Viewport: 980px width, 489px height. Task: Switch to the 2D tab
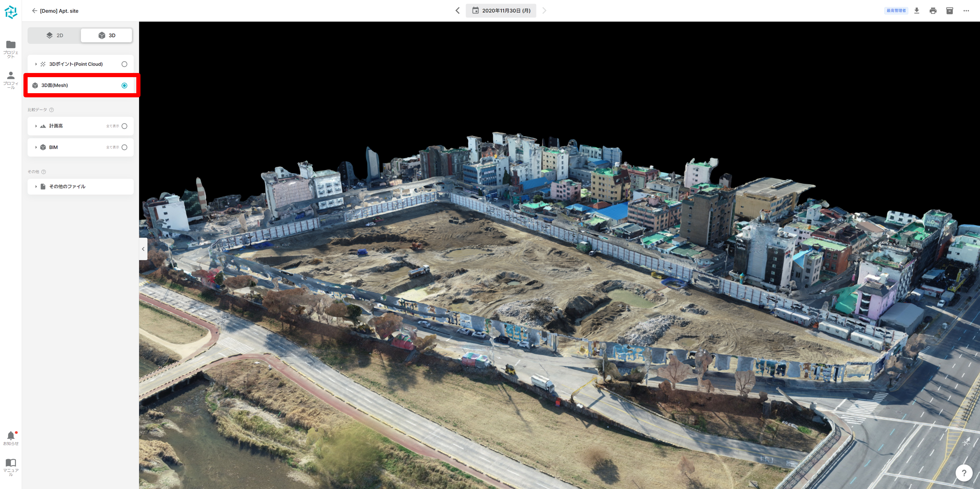(x=55, y=35)
